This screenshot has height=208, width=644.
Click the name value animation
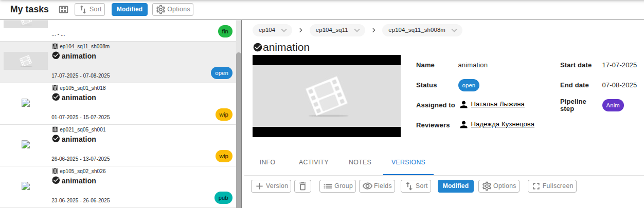click(x=473, y=65)
